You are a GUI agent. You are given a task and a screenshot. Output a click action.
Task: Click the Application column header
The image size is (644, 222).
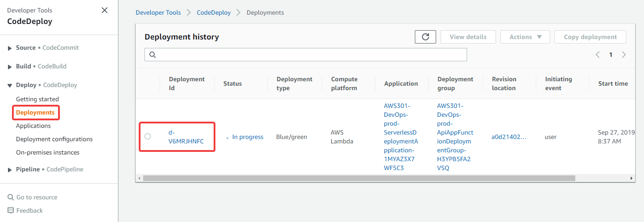click(401, 83)
